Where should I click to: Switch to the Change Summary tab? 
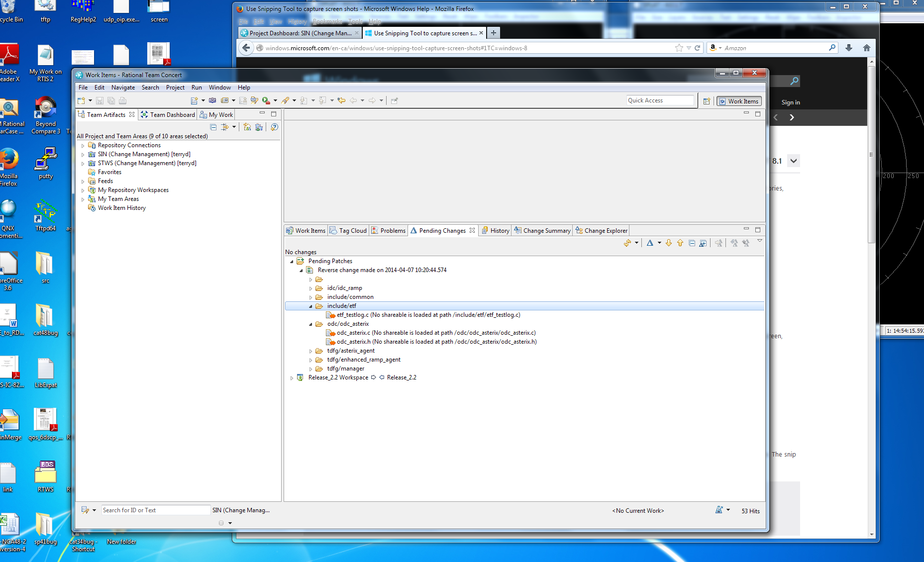pos(542,231)
